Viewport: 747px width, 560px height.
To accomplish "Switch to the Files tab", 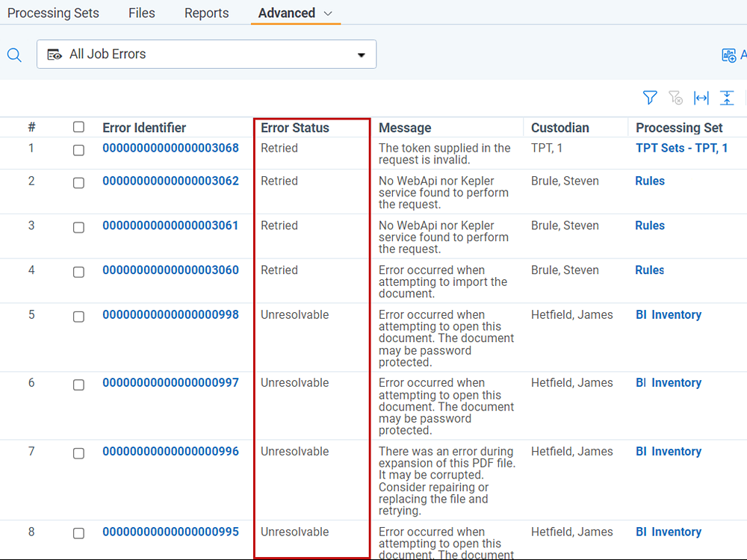I will [141, 13].
